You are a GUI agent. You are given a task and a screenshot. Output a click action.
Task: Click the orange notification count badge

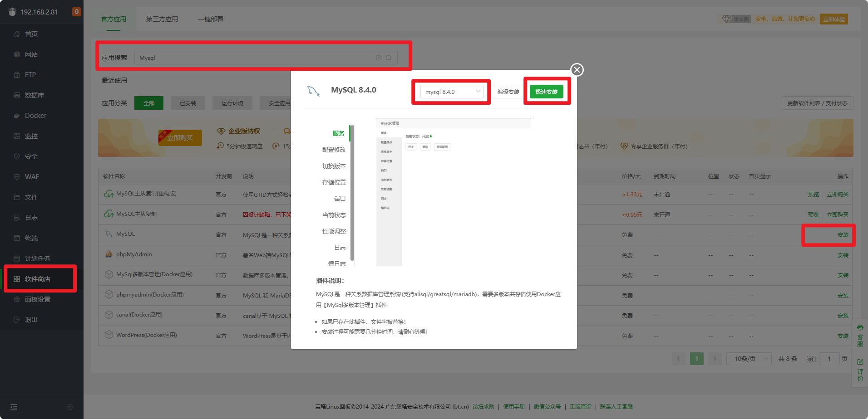77,12
